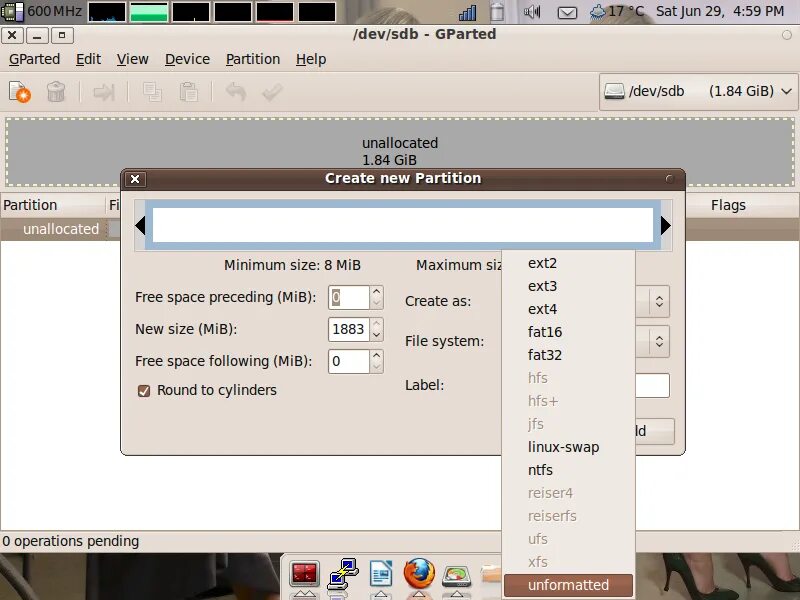Click the Free space following input field
Screen dimensions: 800x600
click(x=349, y=361)
